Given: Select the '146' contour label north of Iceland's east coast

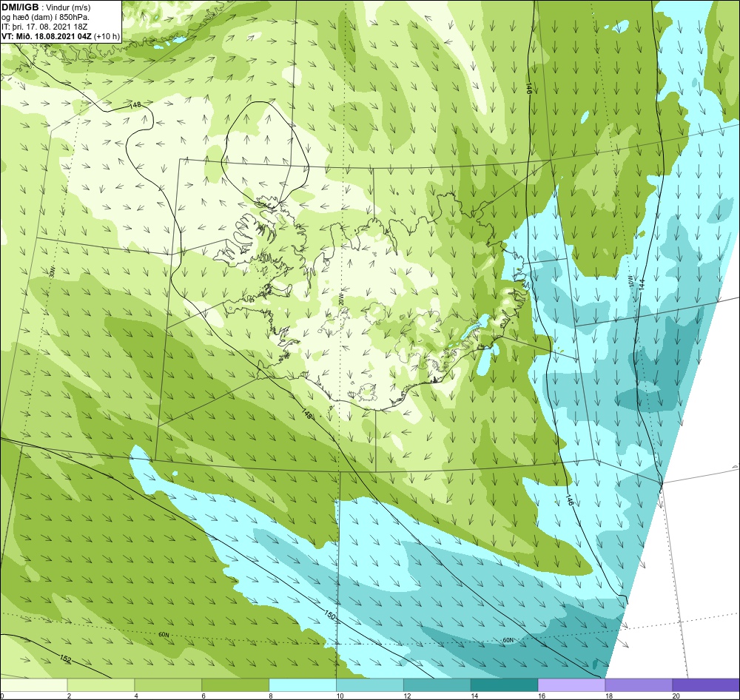Looking at the screenshot, I should pyautogui.click(x=528, y=88).
